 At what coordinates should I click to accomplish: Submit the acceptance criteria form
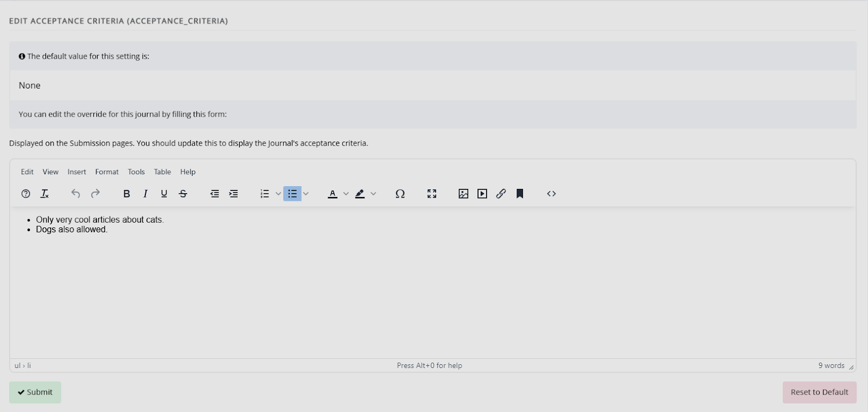(x=35, y=392)
